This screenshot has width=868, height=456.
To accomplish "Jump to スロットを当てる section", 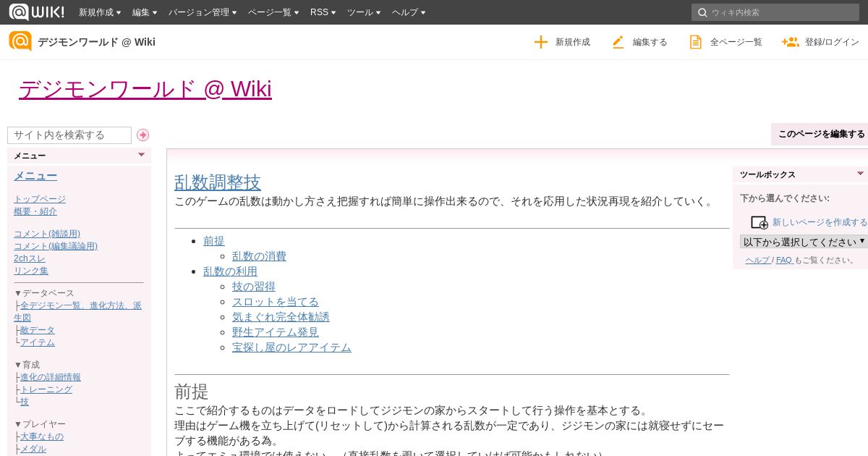I will [x=276, y=302].
